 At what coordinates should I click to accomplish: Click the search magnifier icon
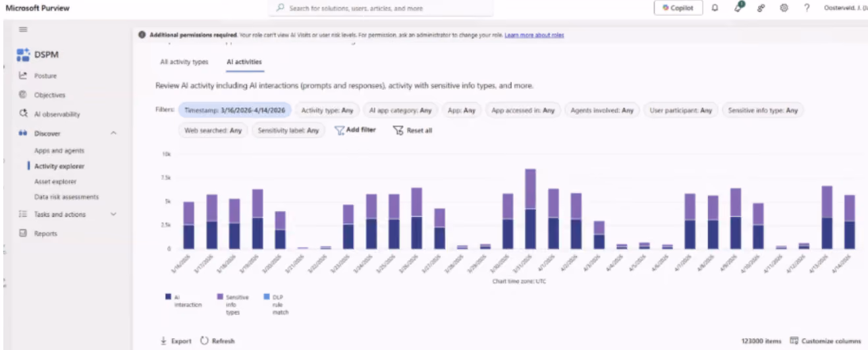pos(281,8)
